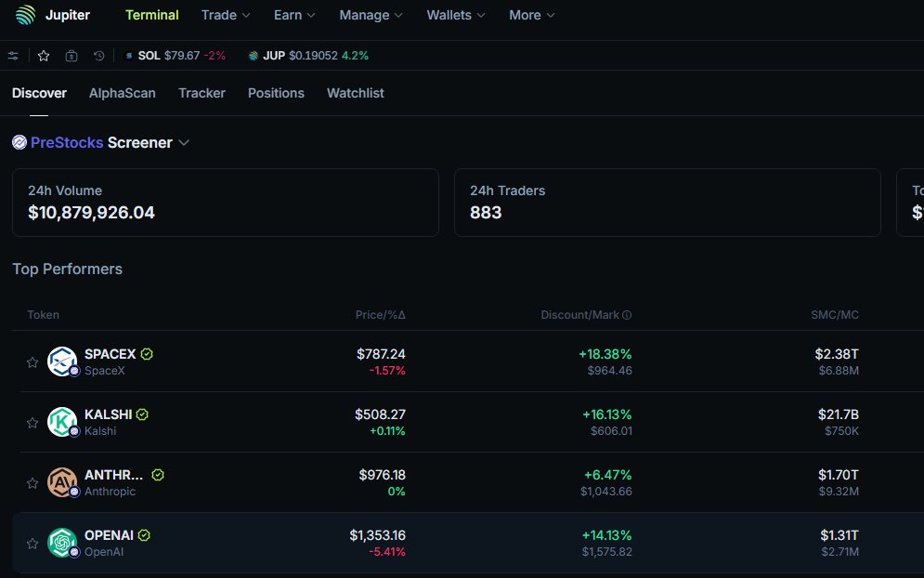Expand the Manage dropdown
Screen dimensions: 924x578
point(371,16)
